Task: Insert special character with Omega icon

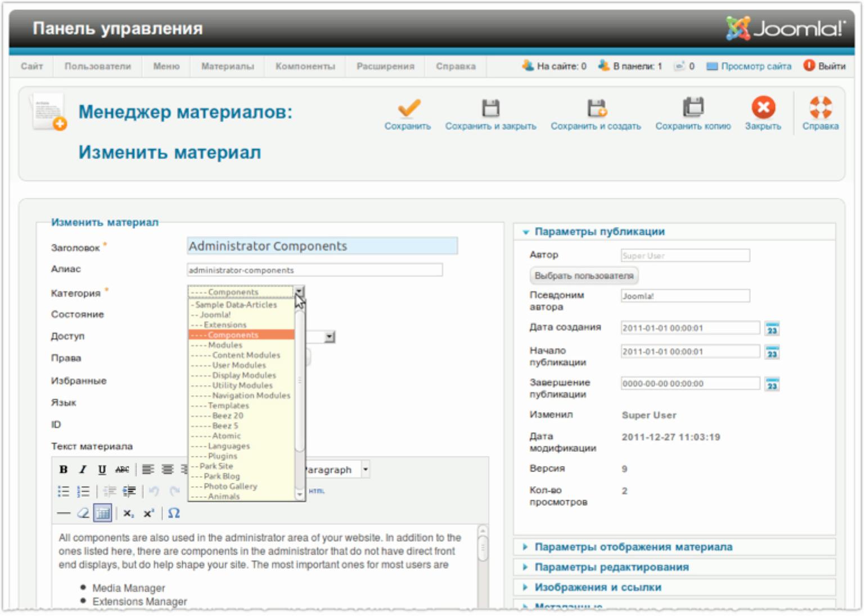Action: click(x=174, y=513)
